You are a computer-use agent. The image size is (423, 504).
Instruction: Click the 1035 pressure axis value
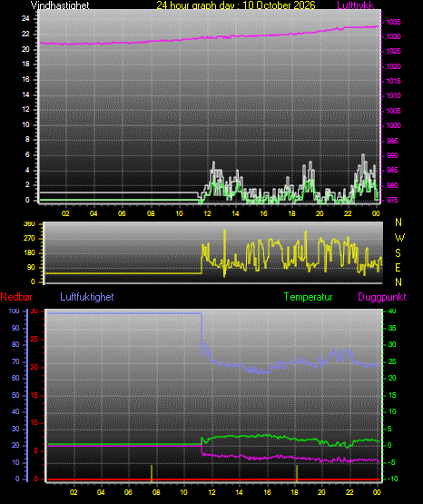coord(393,22)
